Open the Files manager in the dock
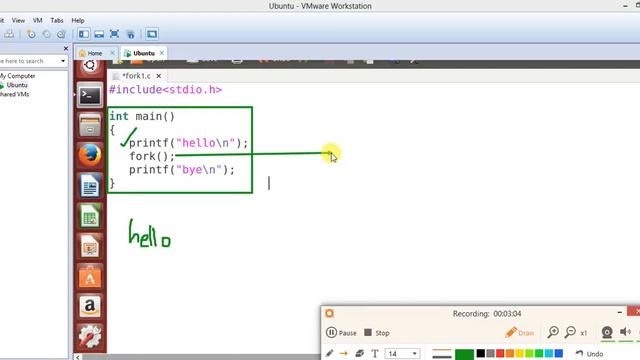 [x=90, y=126]
